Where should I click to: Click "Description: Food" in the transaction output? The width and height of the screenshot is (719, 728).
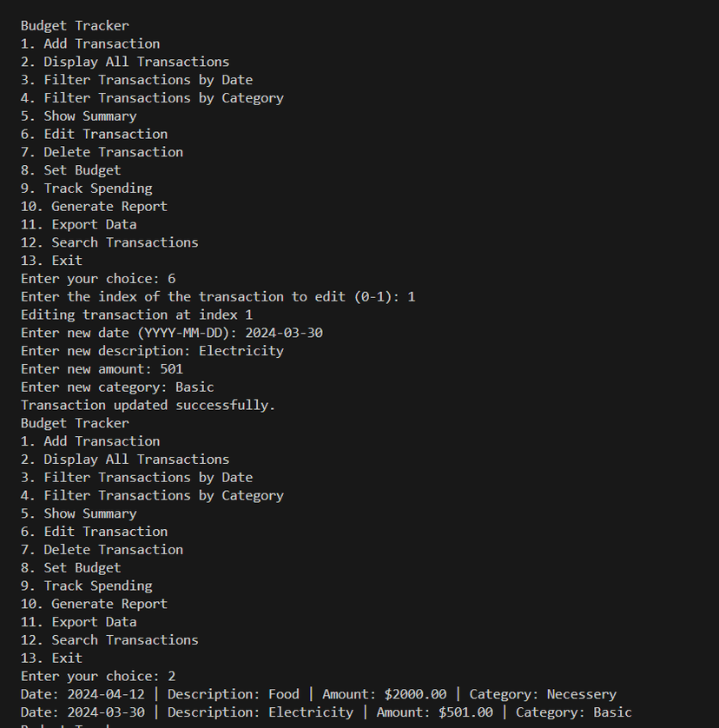[233, 694]
